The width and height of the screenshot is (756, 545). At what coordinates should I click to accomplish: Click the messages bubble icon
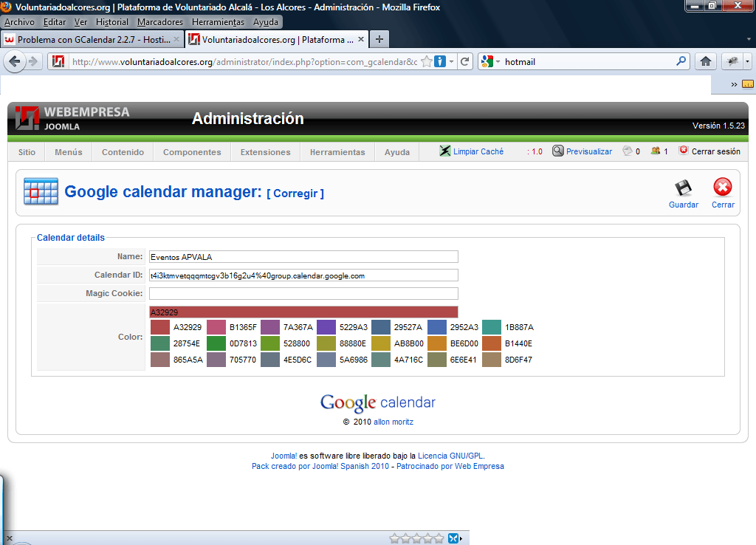(x=628, y=151)
